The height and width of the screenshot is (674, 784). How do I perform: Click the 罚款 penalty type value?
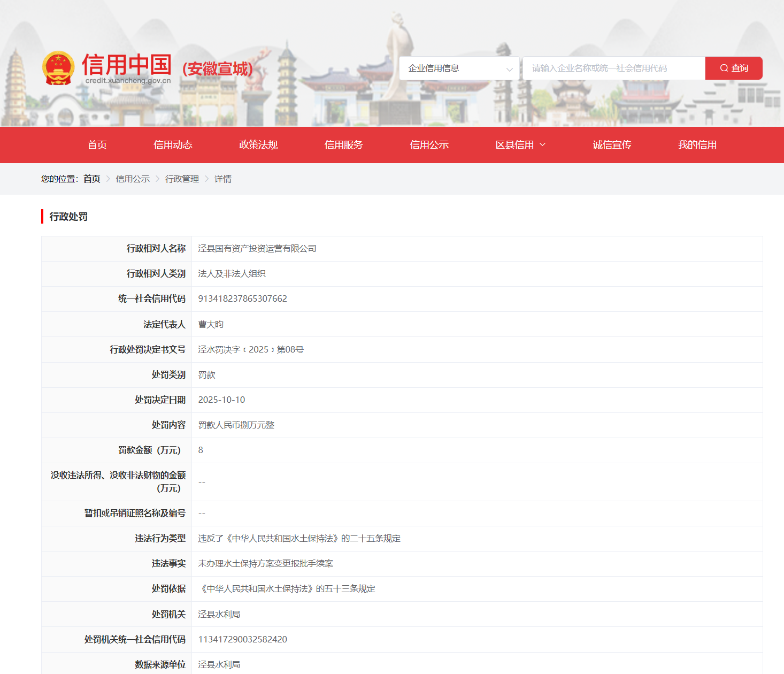pos(206,375)
